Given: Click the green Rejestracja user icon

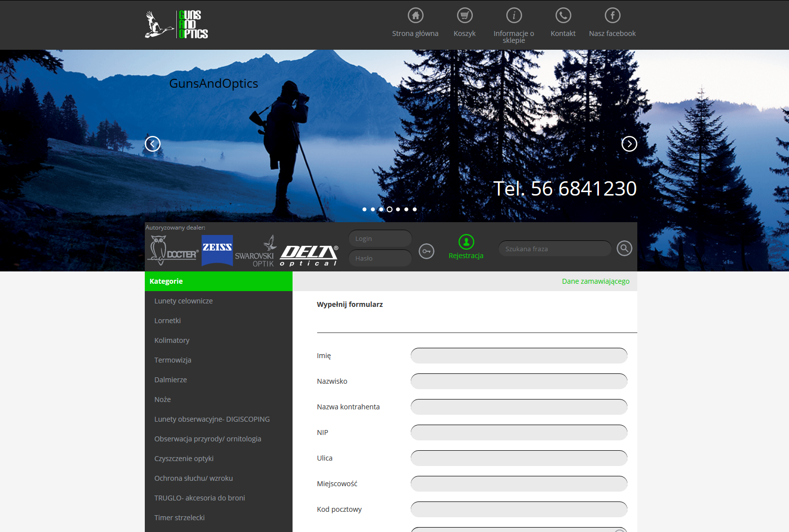Looking at the screenshot, I should click(466, 242).
